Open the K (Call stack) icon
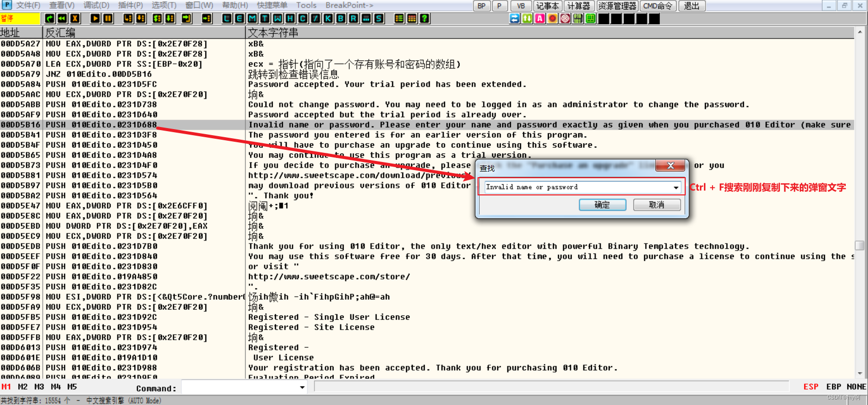Screen dimensions: 868x405 point(328,19)
